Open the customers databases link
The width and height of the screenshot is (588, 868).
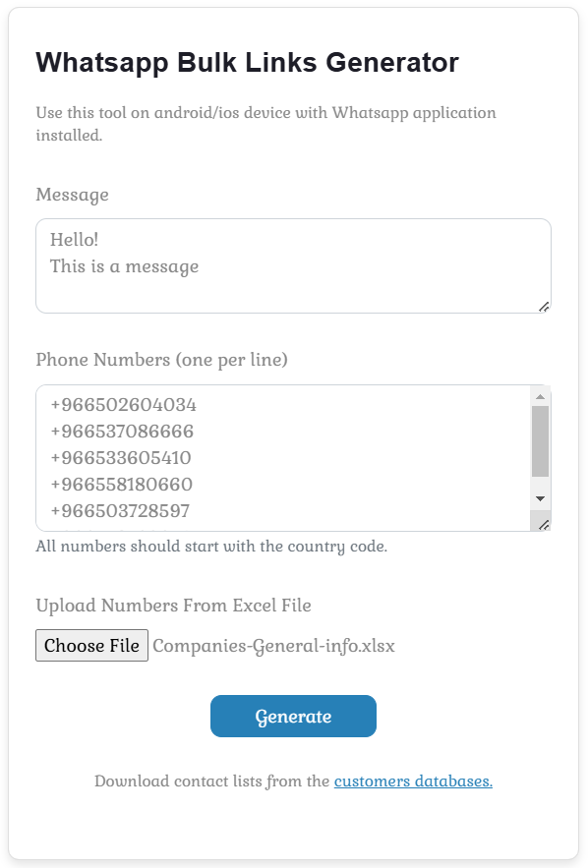click(x=412, y=781)
